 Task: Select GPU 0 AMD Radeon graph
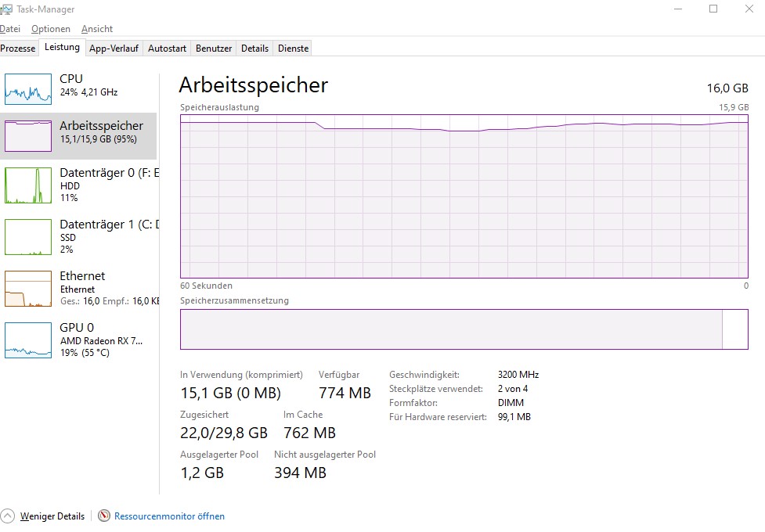pos(28,340)
